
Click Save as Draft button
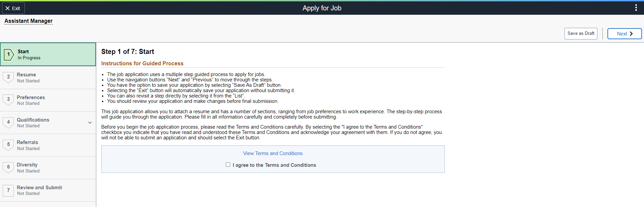click(581, 33)
